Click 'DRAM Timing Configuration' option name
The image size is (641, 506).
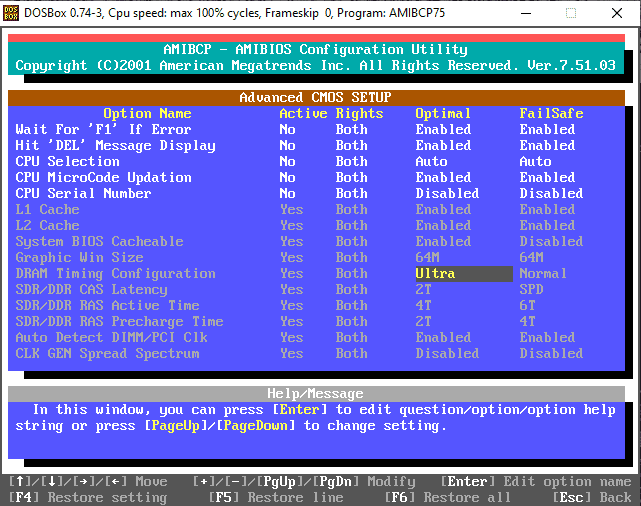pyautogui.click(x=115, y=273)
